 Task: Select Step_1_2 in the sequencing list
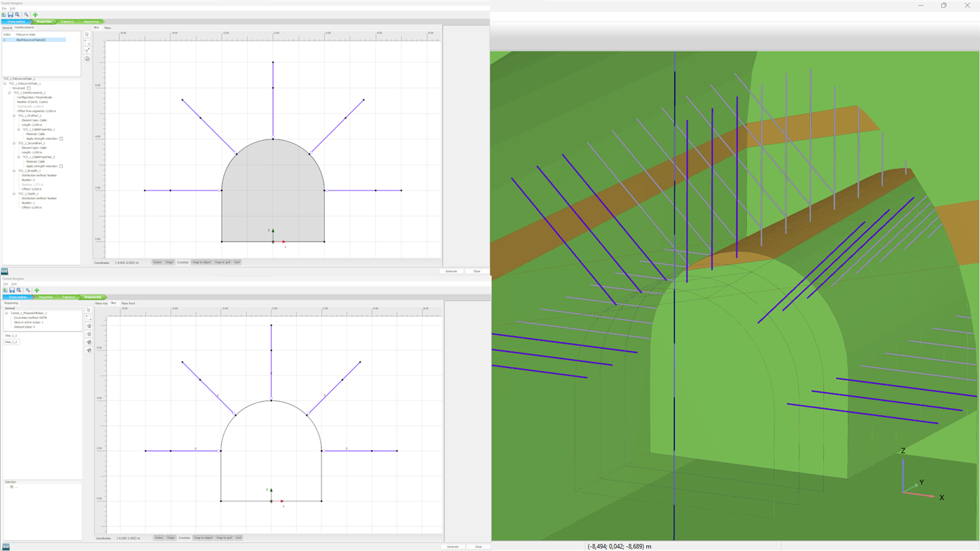[11, 342]
